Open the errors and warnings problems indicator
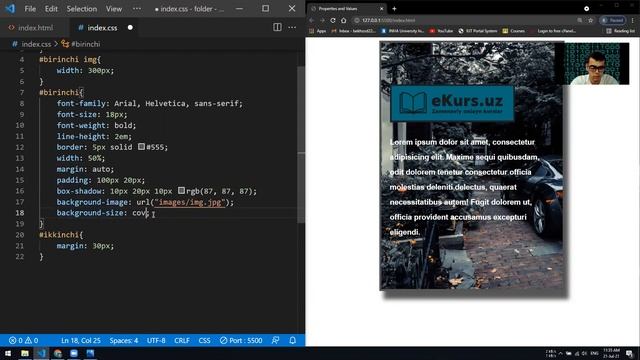 [x=24, y=340]
